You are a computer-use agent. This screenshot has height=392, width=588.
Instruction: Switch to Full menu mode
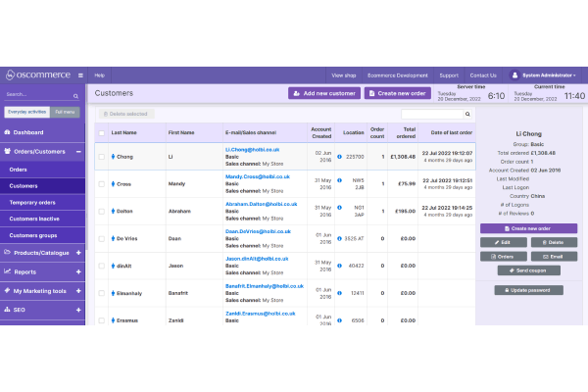point(65,112)
